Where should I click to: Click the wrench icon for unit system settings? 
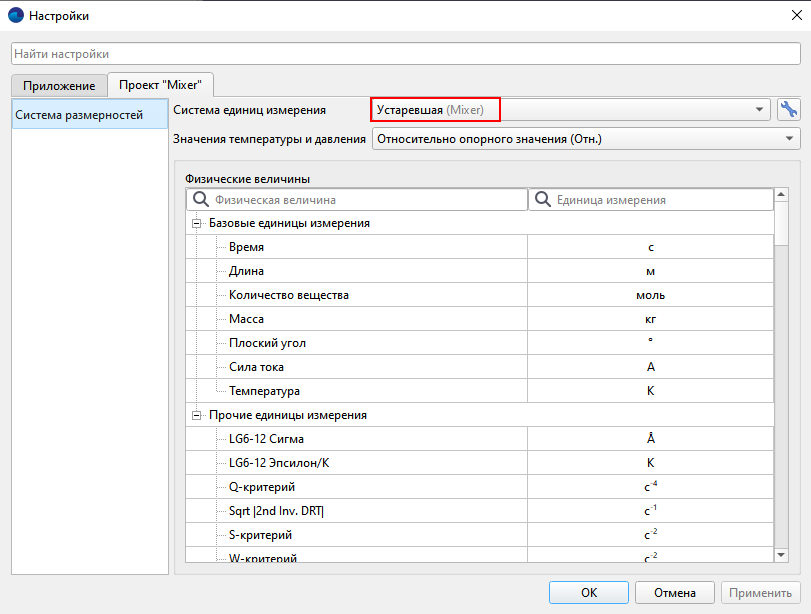[788, 110]
